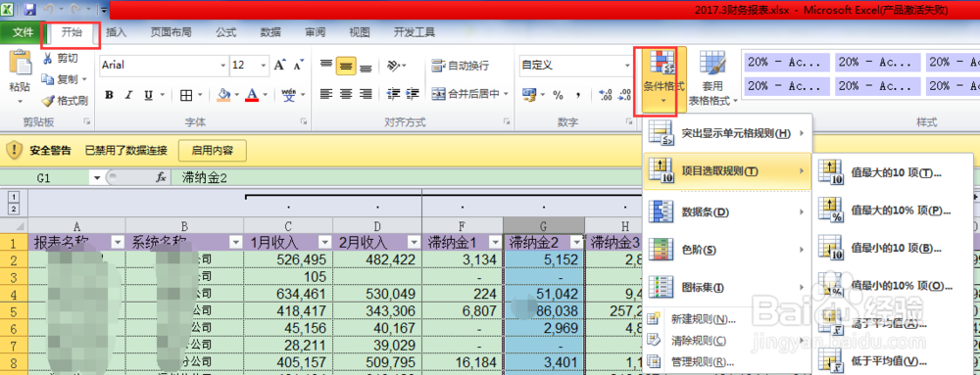Increase font size with large A
Screen dimensions: 980x375
pyautogui.click(x=279, y=65)
